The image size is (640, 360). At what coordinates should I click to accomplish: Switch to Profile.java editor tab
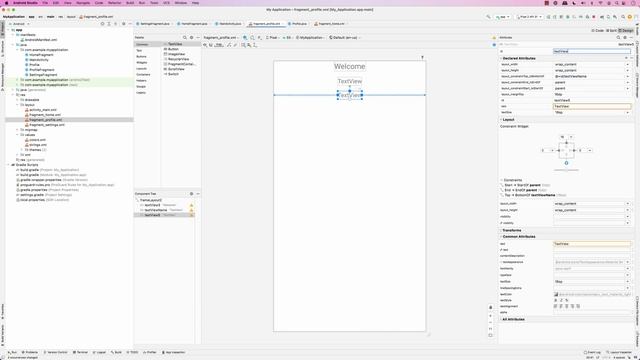(298, 24)
